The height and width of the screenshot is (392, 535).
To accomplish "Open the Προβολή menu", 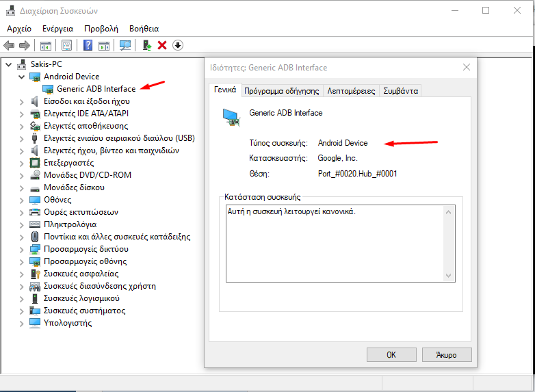I will [101, 29].
